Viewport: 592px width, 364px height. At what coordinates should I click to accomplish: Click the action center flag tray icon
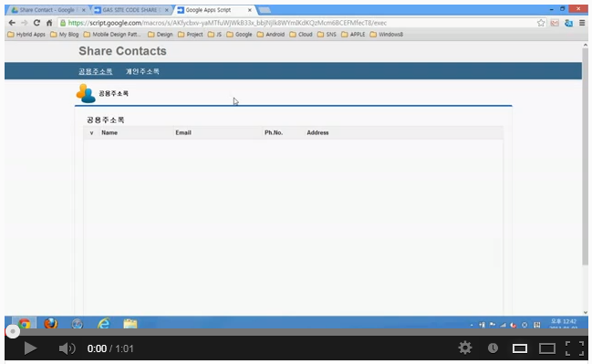point(493,325)
